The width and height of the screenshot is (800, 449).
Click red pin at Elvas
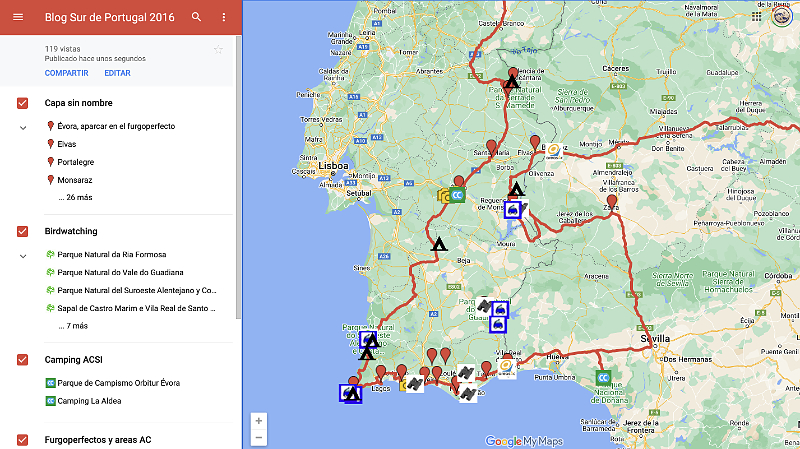[x=535, y=143]
